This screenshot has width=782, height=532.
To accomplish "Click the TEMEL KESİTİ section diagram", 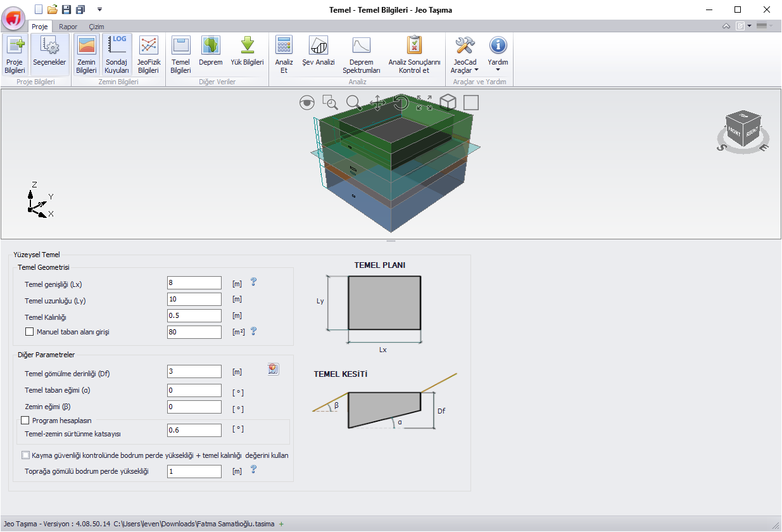I will point(384,401).
